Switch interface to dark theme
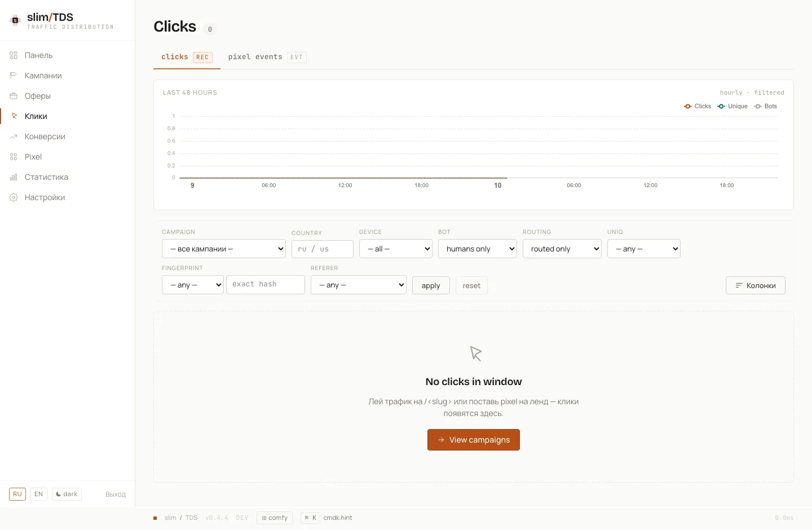This screenshot has height=530, width=812. 67,494
